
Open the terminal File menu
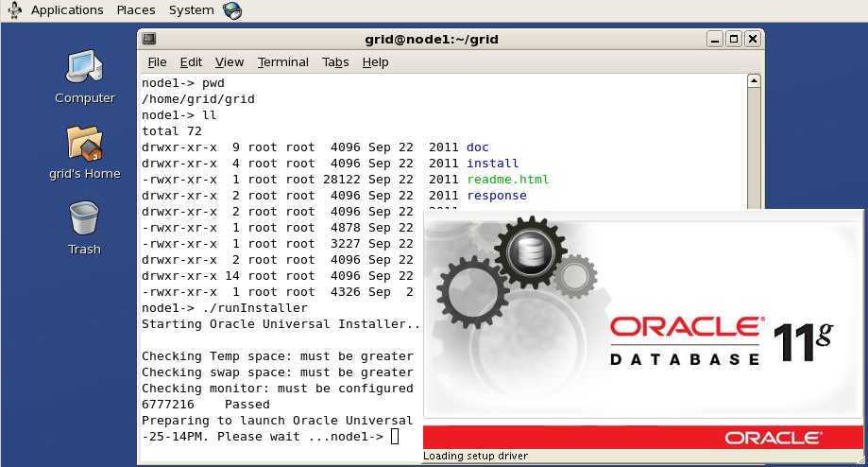click(x=157, y=62)
